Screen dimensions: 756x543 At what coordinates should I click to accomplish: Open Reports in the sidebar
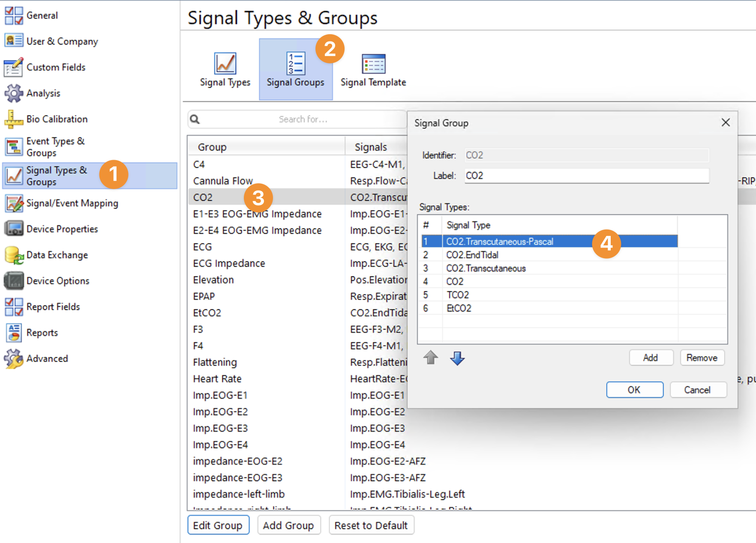(42, 333)
